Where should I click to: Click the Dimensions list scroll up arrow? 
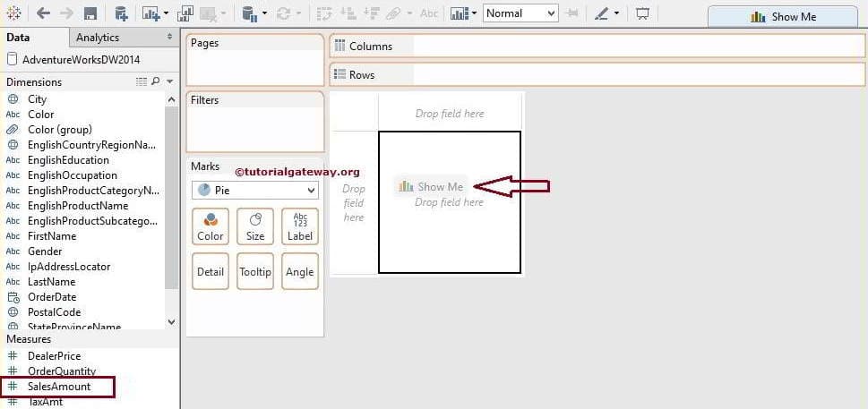pyautogui.click(x=172, y=99)
